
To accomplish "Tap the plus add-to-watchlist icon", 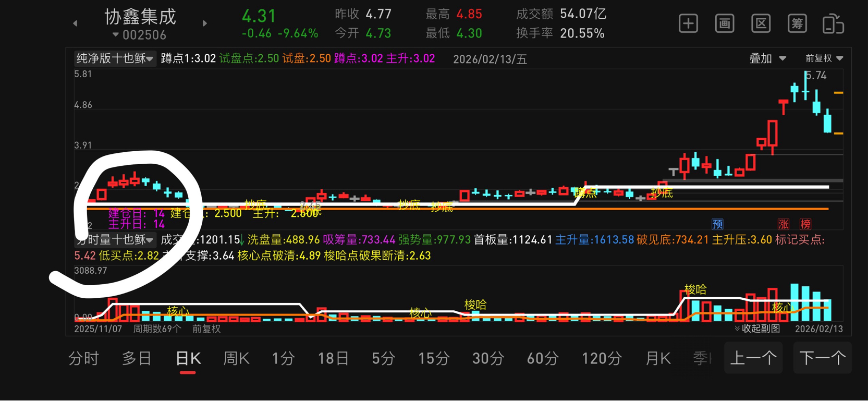I will coord(688,24).
